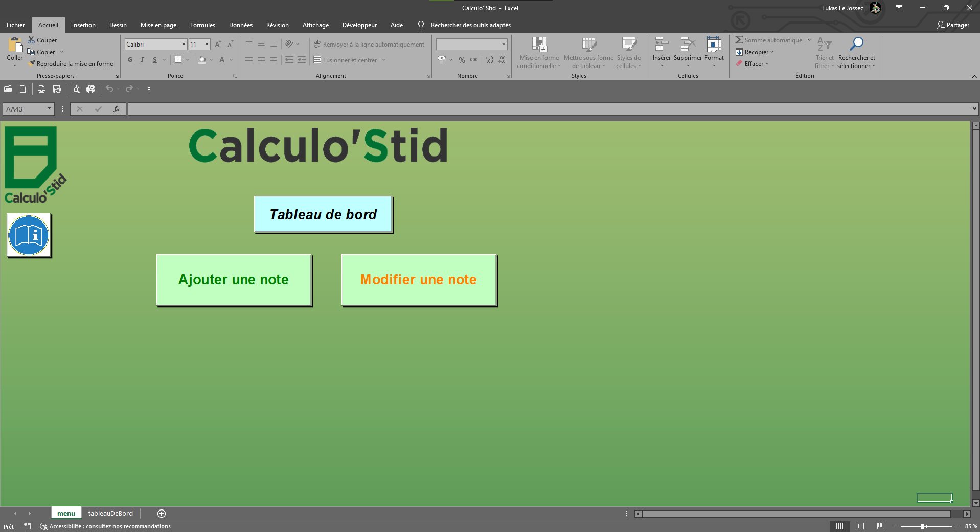Open the number format dropdown

coord(504,45)
